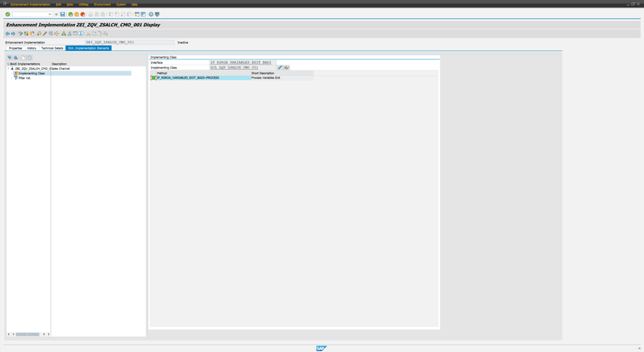Click the Fullscreen on/off window icon
This screenshot has height=352, width=644.
point(75,34)
